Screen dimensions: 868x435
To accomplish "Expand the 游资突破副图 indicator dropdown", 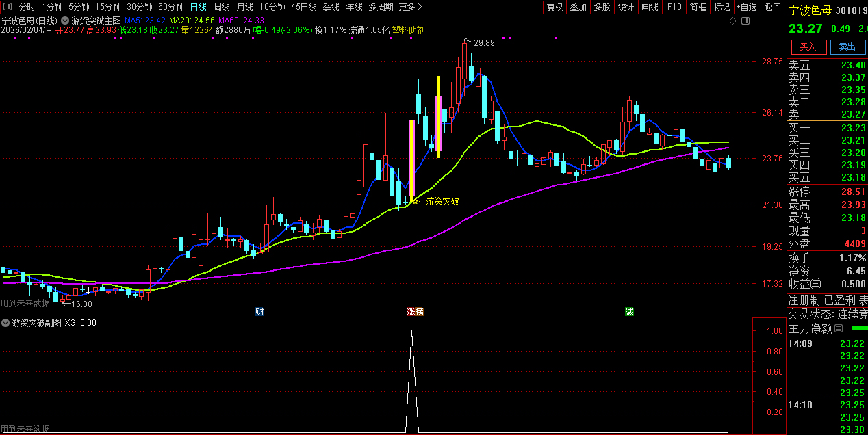I will tap(5, 323).
